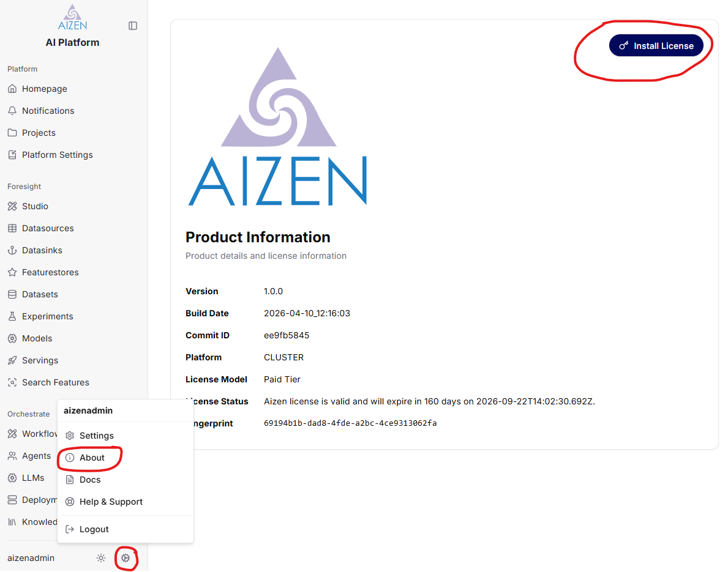The image size is (728, 572).
Task: Click the Featurestores star icon
Action: point(12,272)
